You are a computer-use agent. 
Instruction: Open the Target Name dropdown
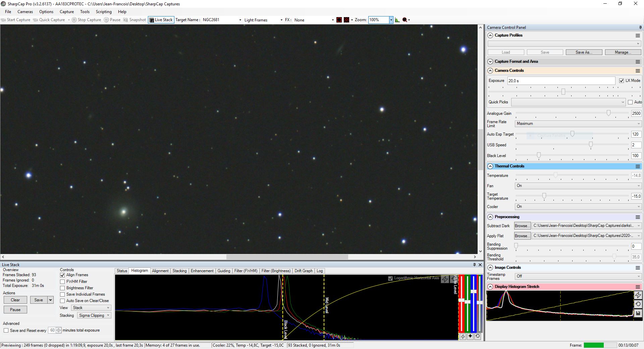click(240, 20)
